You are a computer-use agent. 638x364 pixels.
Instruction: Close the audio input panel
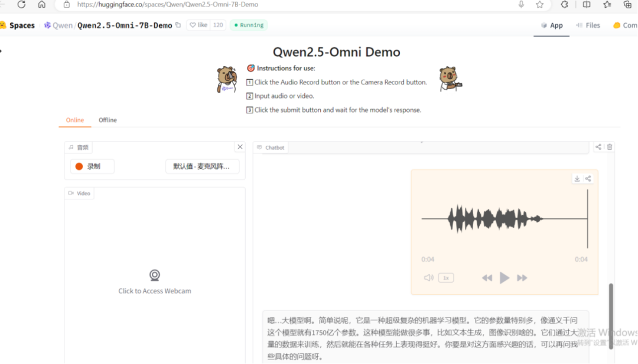pyautogui.click(x=240, y=147)
